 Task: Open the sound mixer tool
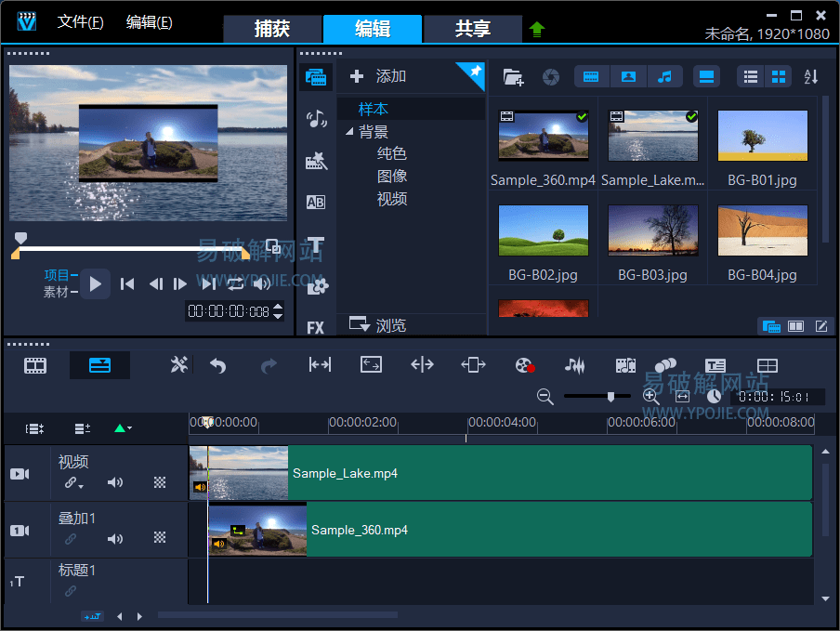coord(575,365)
